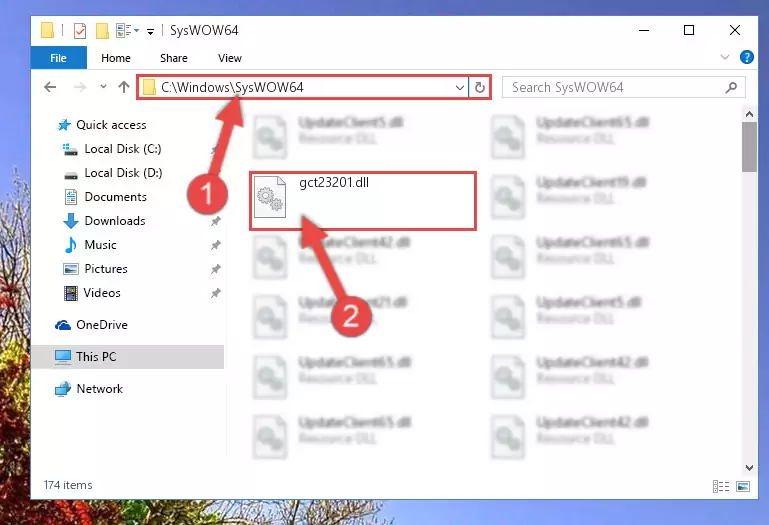Go back with the Back arrow
Viewport: 769px width, 525px height.
50,87
